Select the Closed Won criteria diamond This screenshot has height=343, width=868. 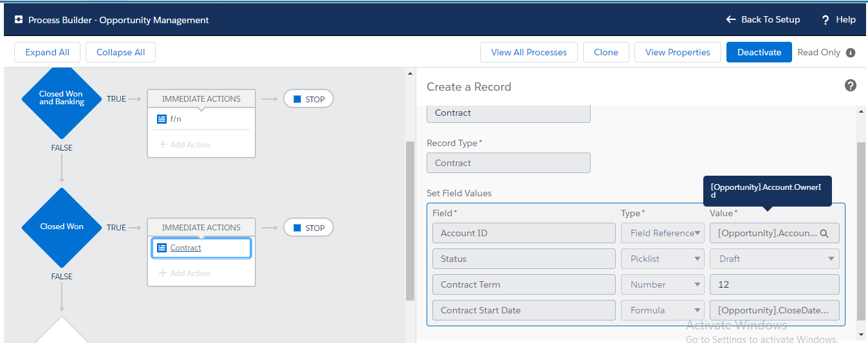pyautogui.click(x=62, y=227)
